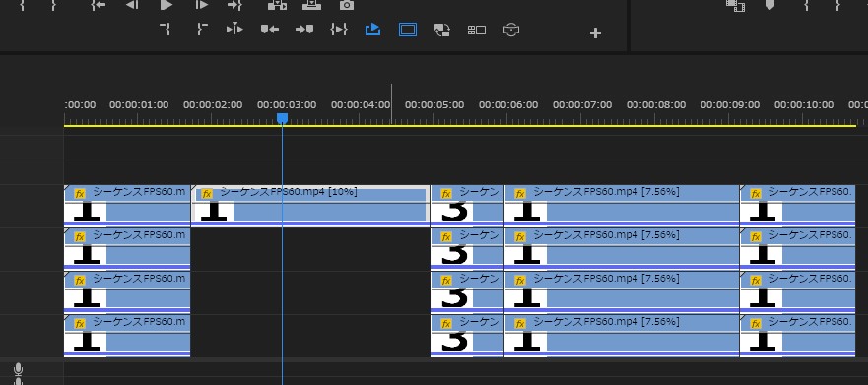This screenshot has height=385, width=868.
Task: Click fx badge on the topmost '3' thumbnail clip
Action: pyautogui.click(x=446, y=194)
